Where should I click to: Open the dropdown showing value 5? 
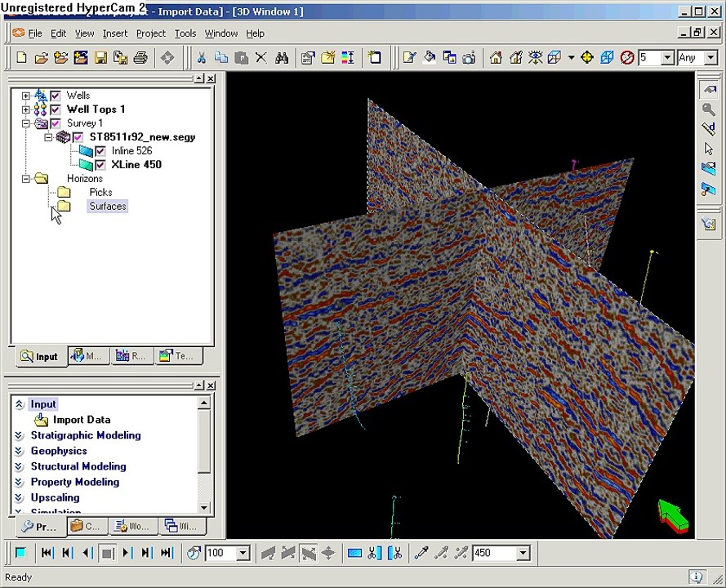coord(668,58)
